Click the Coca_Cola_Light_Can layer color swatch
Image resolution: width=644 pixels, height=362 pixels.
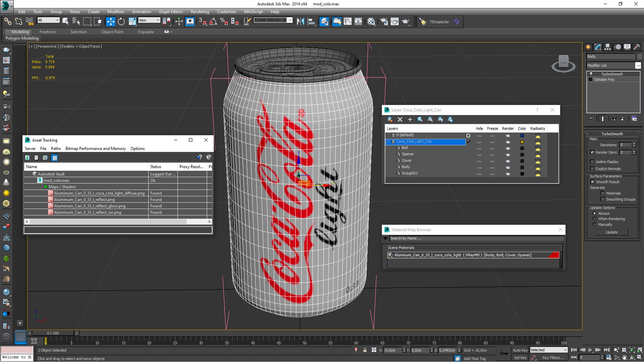522,142
